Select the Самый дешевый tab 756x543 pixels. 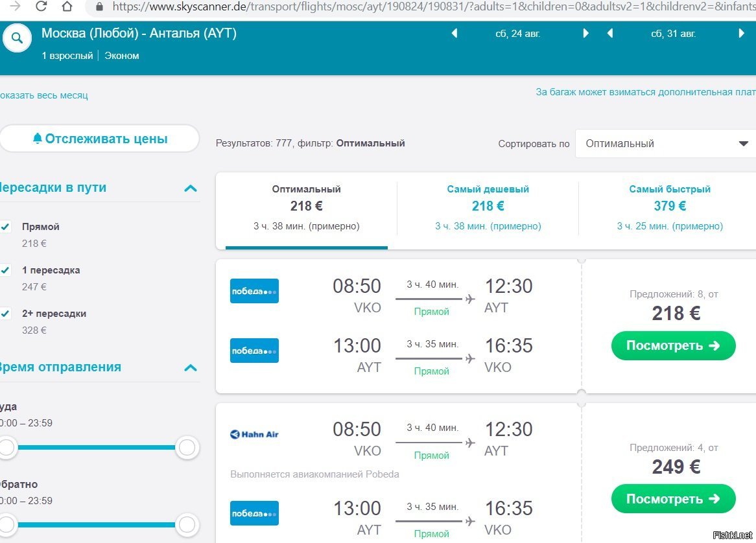pyautogui.click(x=488, y=207)
